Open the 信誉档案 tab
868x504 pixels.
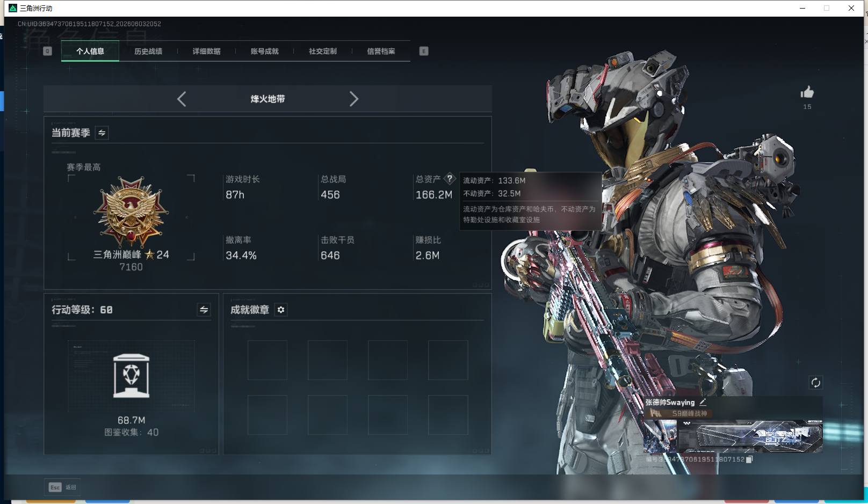(381, 51)
